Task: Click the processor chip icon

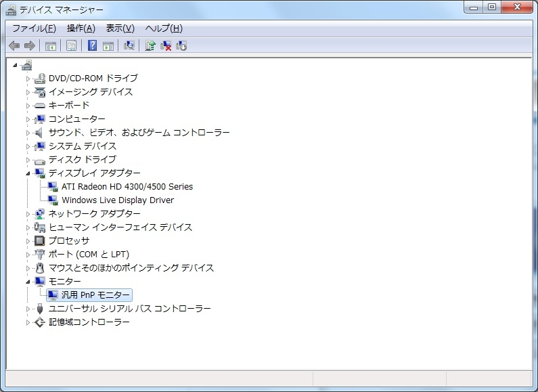Action: click(x=40, y=241)
